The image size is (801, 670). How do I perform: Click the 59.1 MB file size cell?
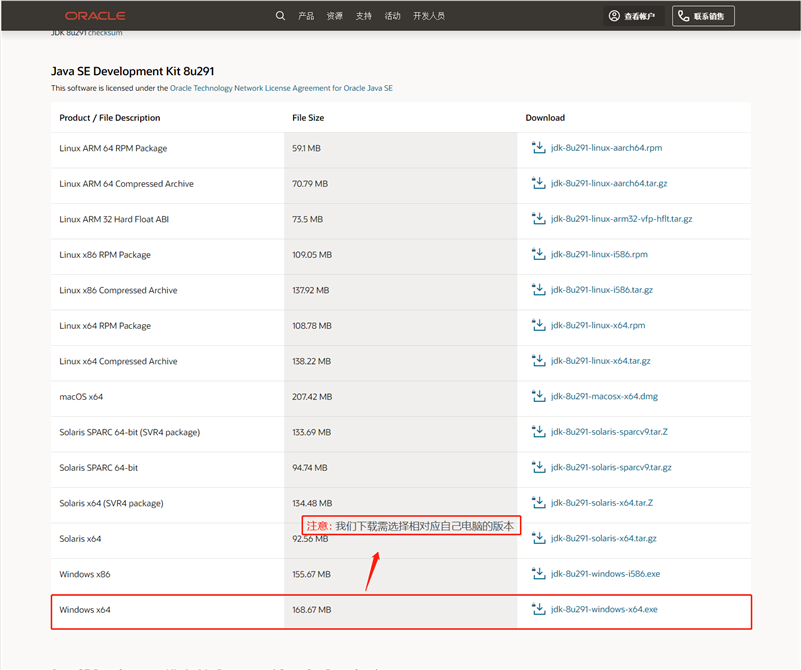[400, 148]
